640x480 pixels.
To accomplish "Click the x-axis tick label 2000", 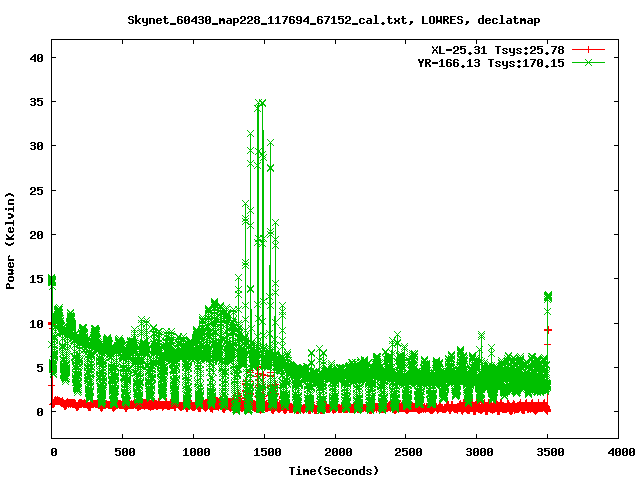I will pyautogui.click(x=338, y=452).
